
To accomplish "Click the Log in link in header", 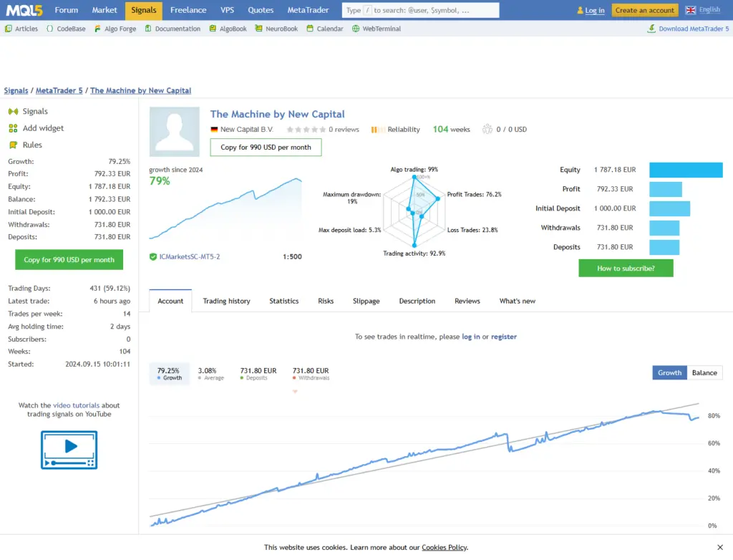I will [x=595, y=10].
